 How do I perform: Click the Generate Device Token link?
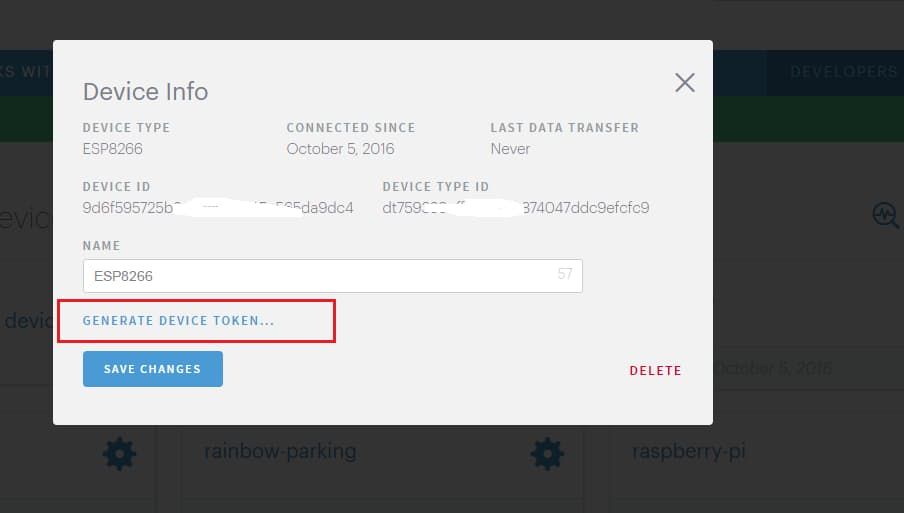point(178,321)
